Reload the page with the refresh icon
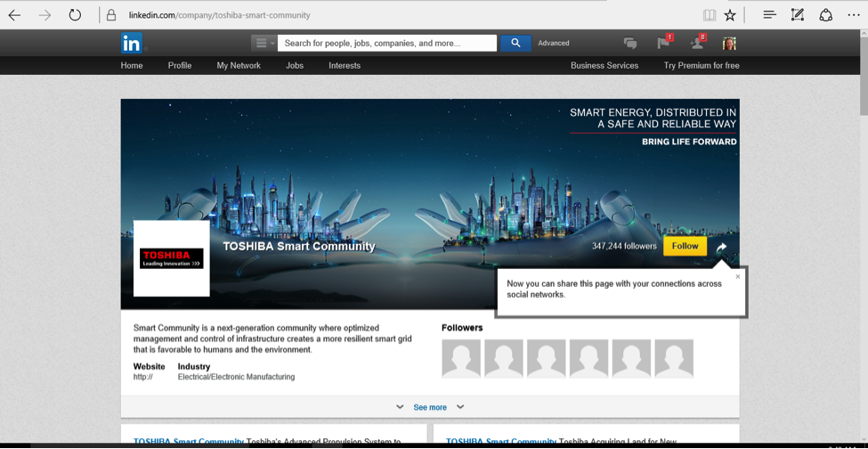 click(75, 15)
